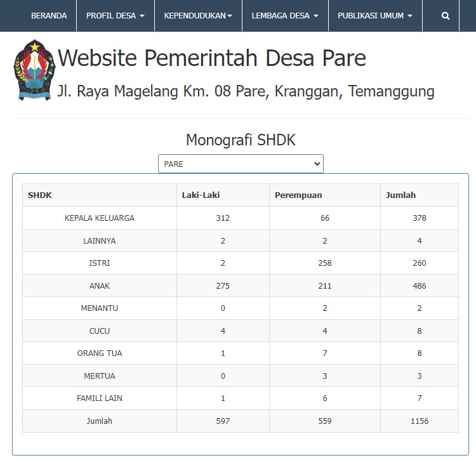Image resolution: width=476 pixels, height=460 pixels.
Task: Expand the Kependudukan dropdown menu
Action: coord(198,16)
